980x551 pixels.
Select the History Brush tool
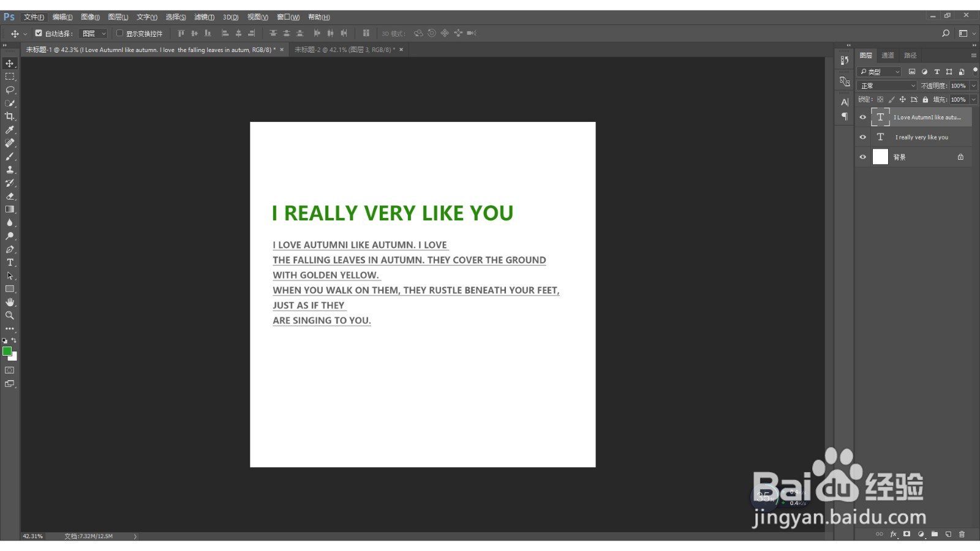click(10, 182)
